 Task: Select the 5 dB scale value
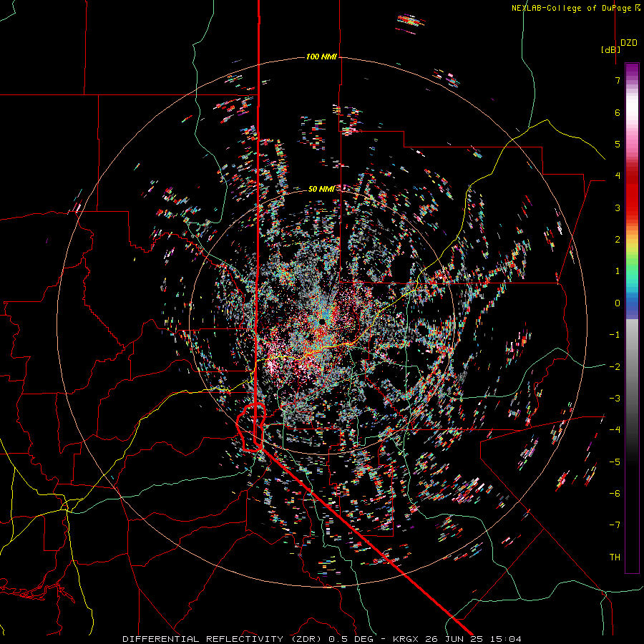(x=618, y=144)
